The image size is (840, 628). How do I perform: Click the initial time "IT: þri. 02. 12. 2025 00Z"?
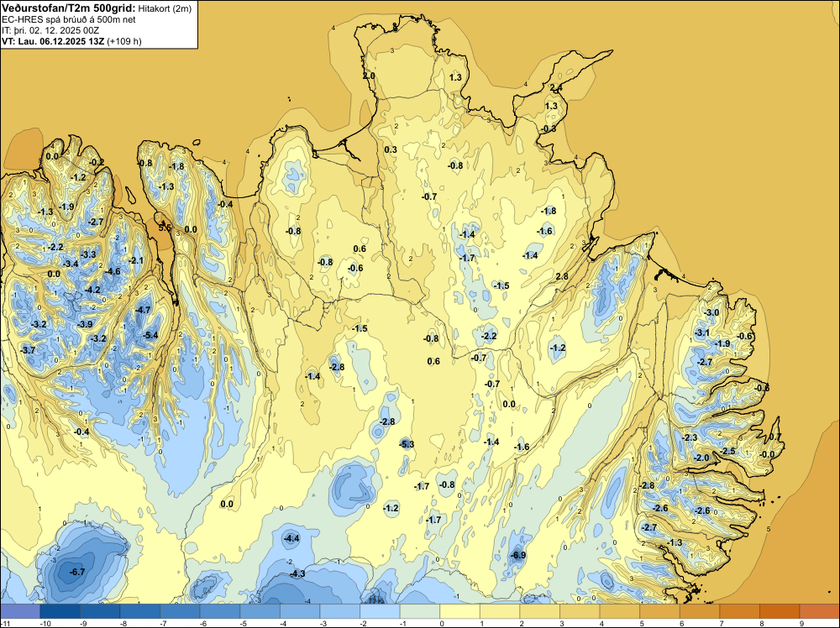pyautogui.click(x=50, y=30)
